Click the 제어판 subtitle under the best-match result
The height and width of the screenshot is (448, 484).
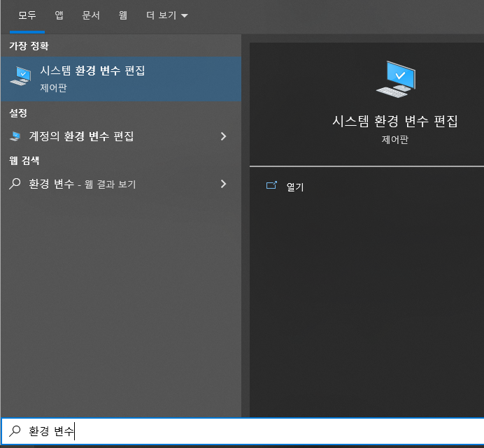53,88
